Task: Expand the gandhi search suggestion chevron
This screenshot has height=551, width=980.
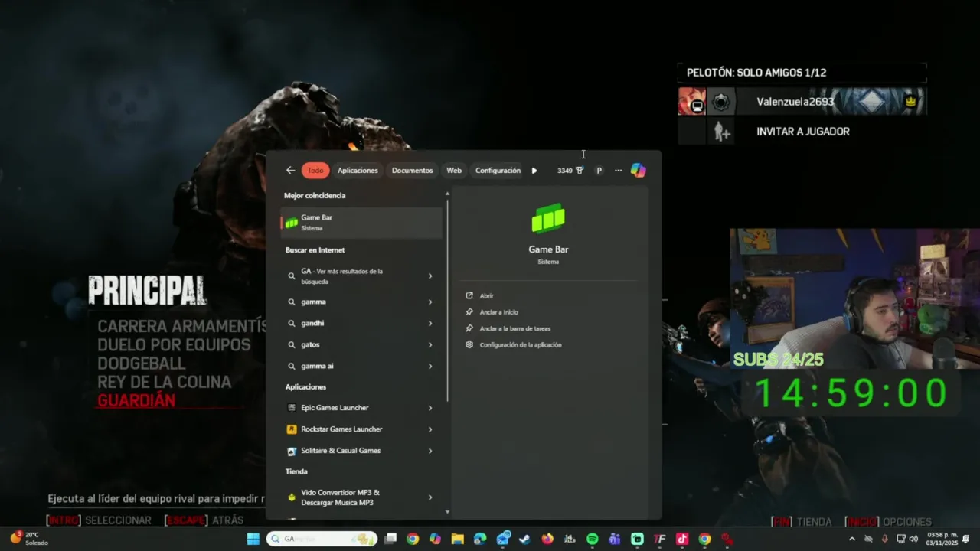Action: [430, 323]
